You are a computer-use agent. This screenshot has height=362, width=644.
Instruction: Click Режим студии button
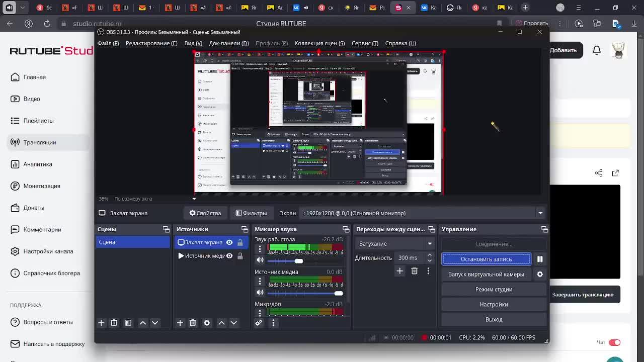point(494,289)
